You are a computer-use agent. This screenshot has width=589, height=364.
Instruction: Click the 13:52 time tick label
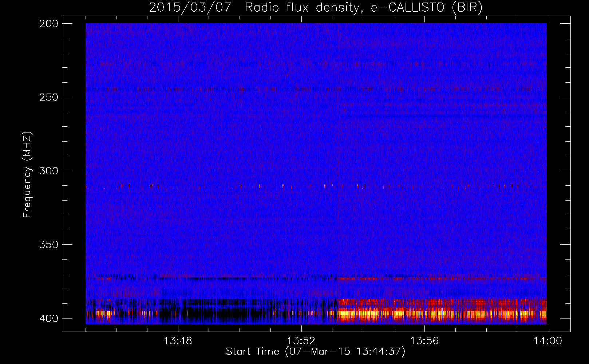[301, 341]
